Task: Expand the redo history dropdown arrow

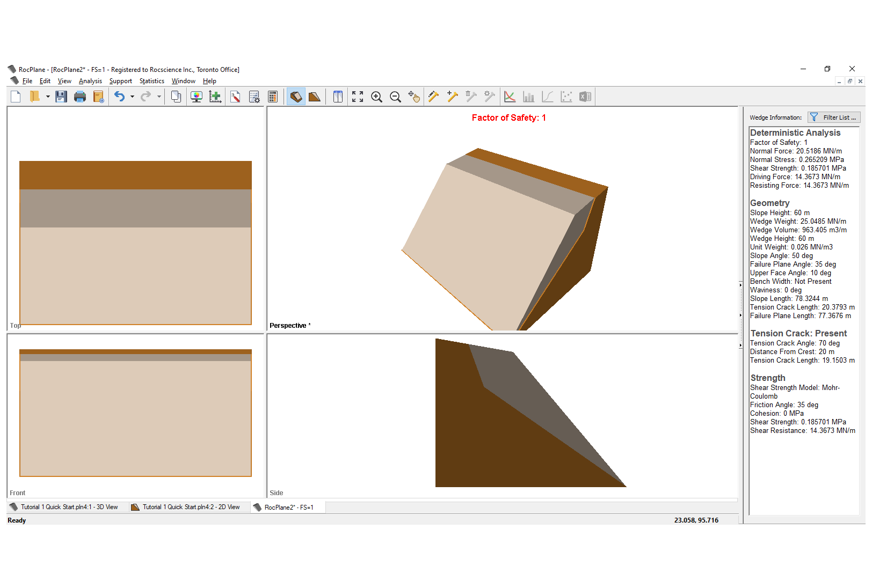Action: click(159, 97)
